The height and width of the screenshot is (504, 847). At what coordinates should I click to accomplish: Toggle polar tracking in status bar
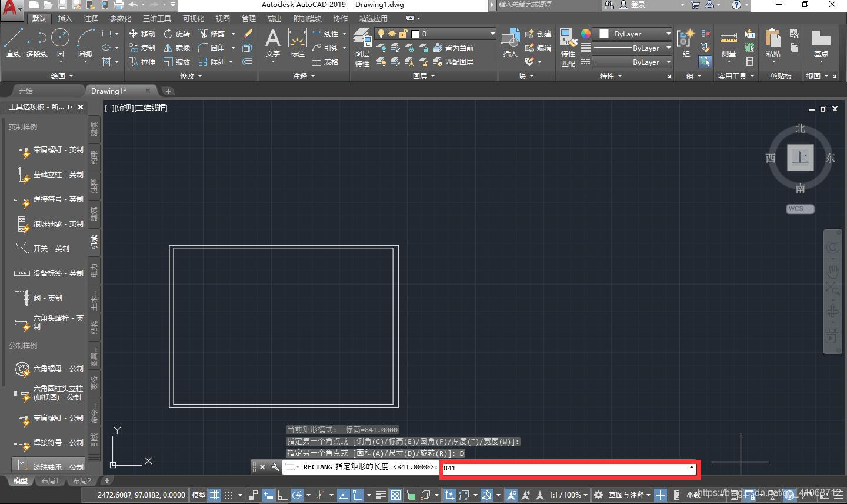coord(296,495)
